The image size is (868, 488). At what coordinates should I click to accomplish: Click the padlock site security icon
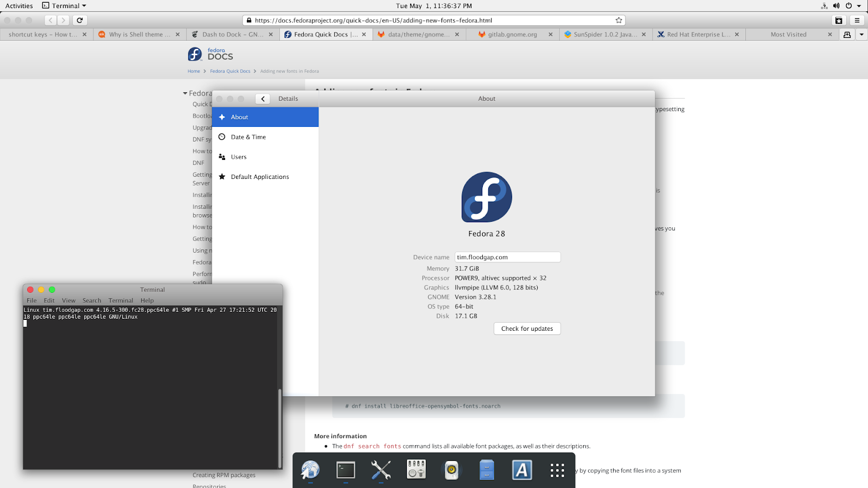(249, 20)
